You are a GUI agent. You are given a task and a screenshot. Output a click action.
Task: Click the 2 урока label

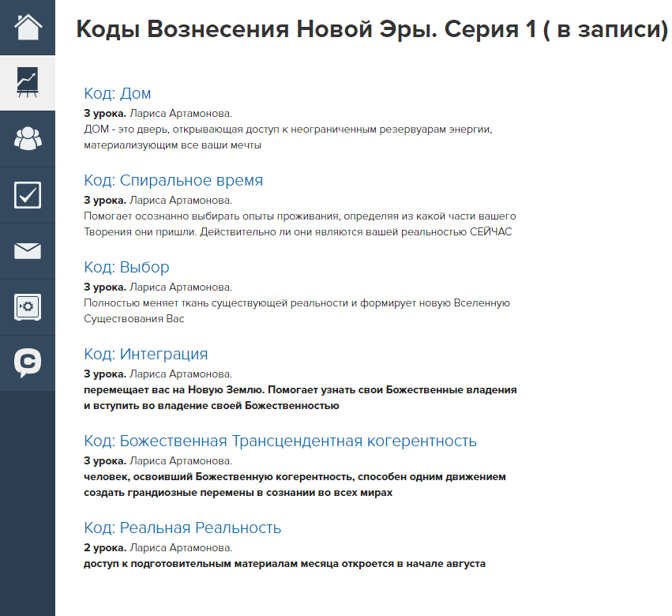(105, 547)
